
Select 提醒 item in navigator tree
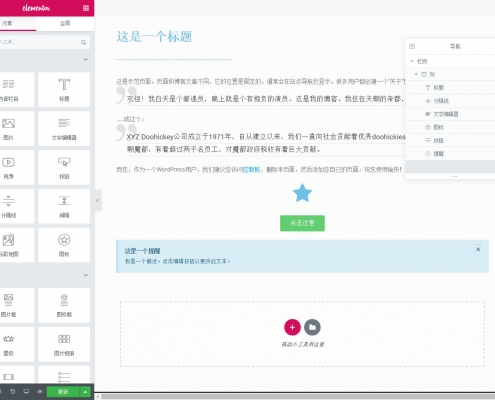tap(450, 154)
